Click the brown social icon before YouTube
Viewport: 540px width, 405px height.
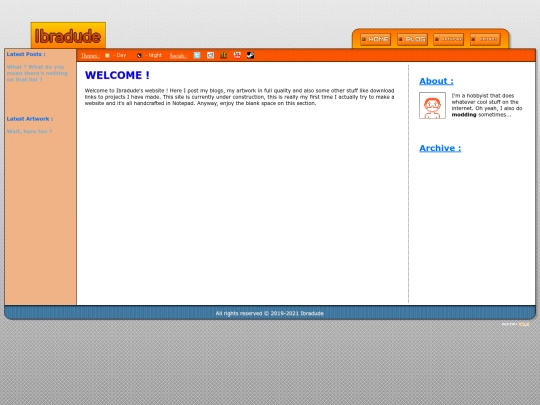coord(224,55)
